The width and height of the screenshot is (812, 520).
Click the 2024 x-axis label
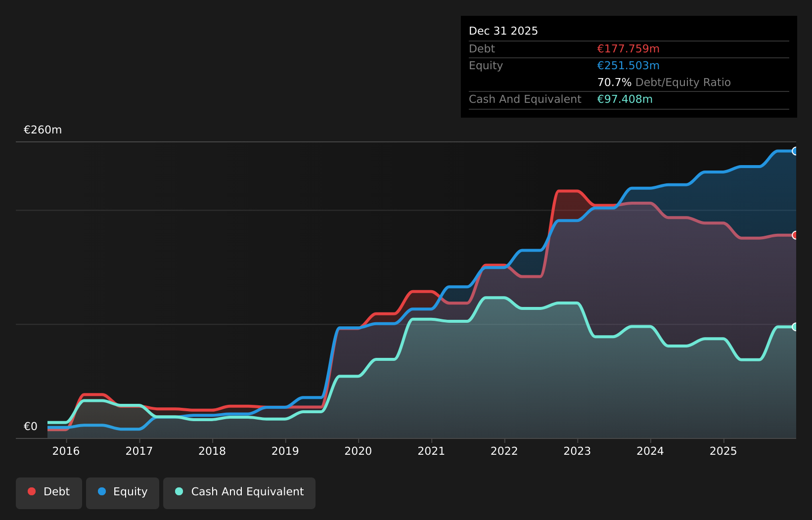[x=650, y=451]
